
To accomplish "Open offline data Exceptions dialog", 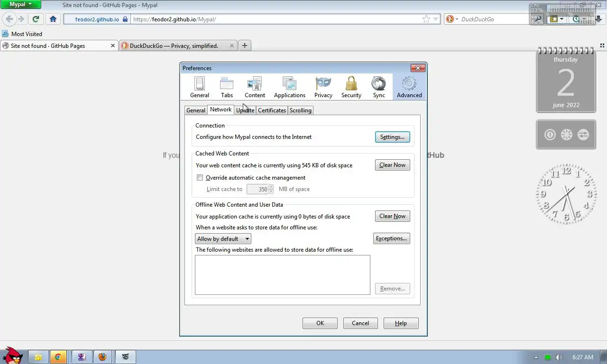I will click(x=391, y=238).
